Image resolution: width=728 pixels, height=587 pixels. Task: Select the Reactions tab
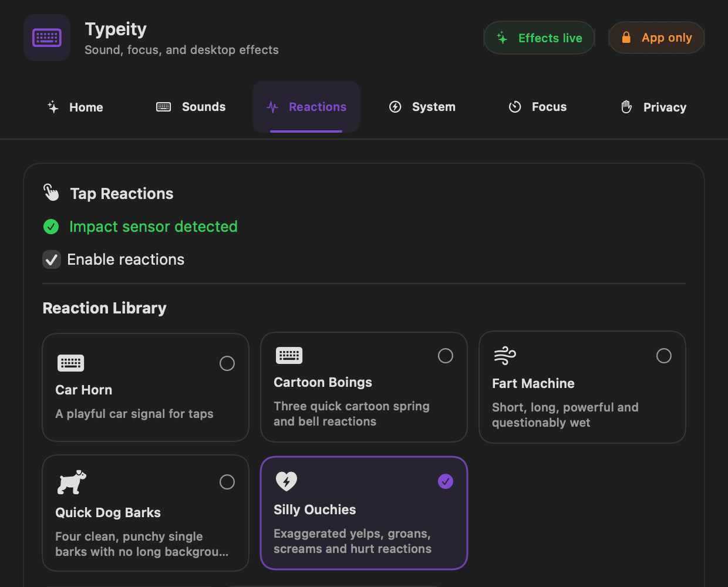click(306, 107)
